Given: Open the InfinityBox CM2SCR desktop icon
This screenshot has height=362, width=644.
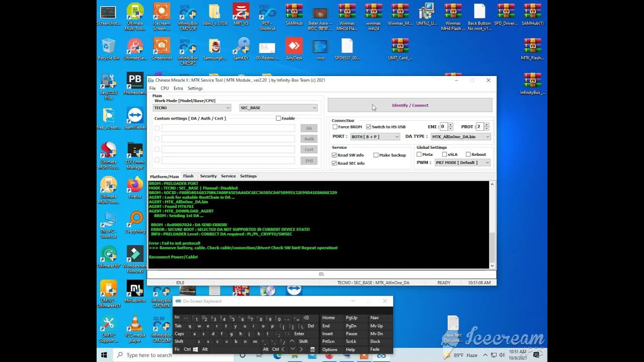Looking at the screenshot, I should [188, 16].
